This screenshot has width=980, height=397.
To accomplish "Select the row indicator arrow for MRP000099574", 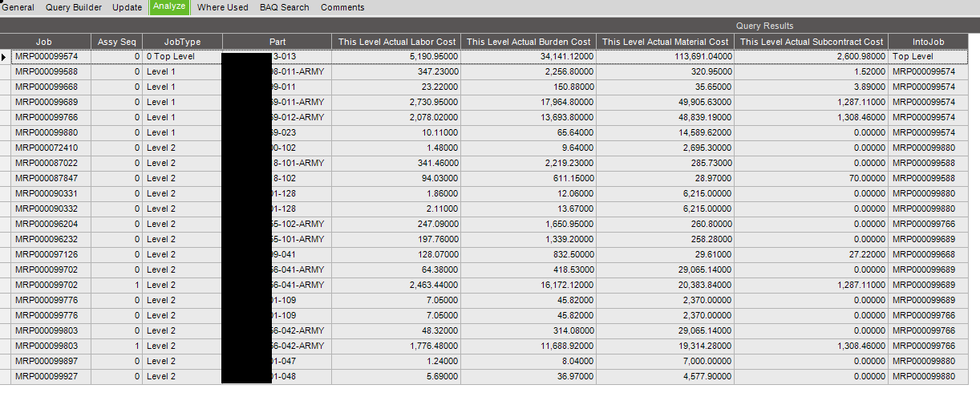I will [x=6, y=57].
